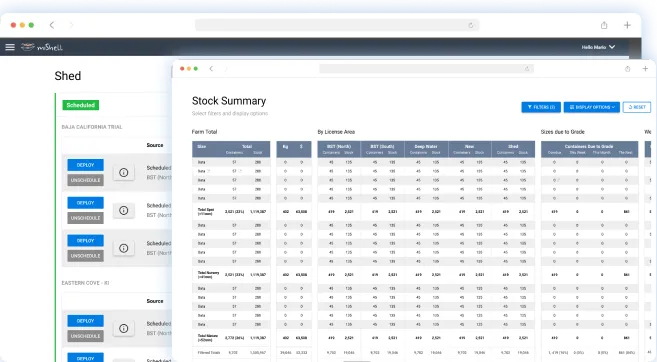The width and height of the screenshot is (657, 362).
Task: Go forward in the Shed browser window
Action: [71, 25]
